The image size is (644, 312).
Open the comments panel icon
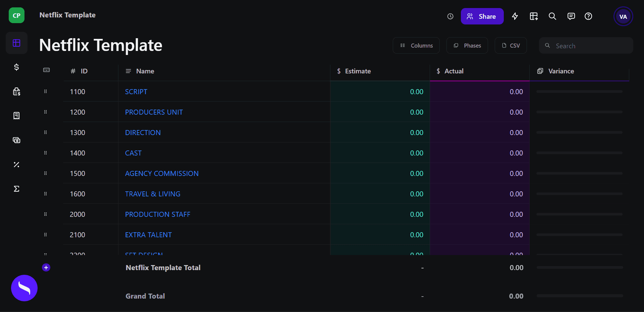pyautogui.click(x=571, y=16)
